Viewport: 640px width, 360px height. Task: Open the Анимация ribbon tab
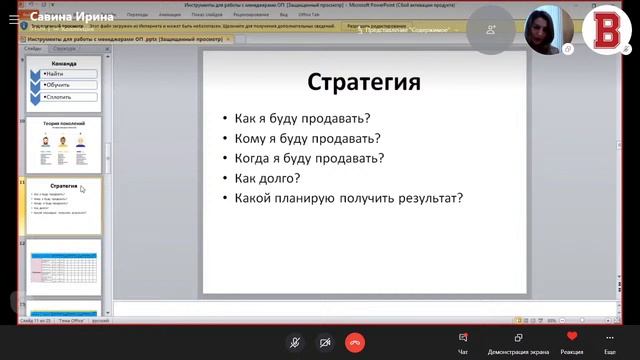(x=170, y=15)
